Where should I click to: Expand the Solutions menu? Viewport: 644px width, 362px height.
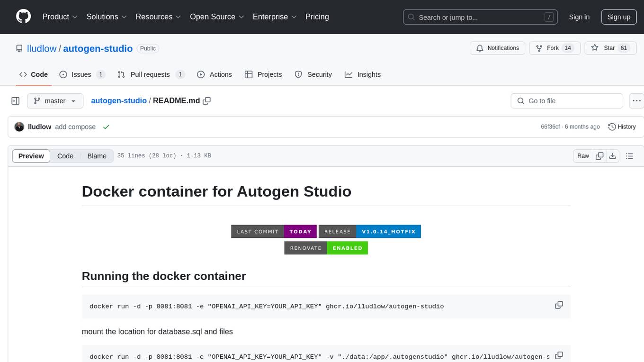(107, 17)
